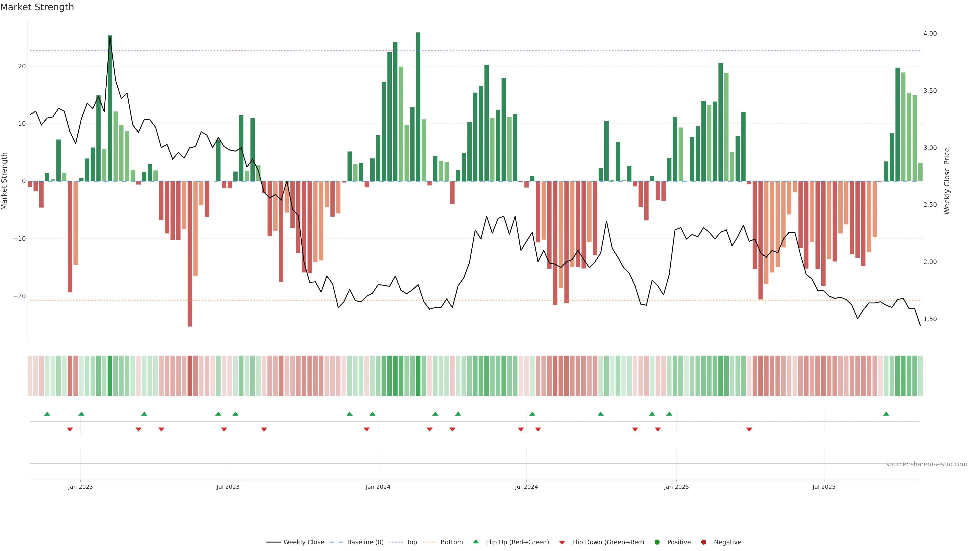This screenshot has width=980, height=551.
Task: Click the deepest red bar in mid 2023
Action: pyautogui.click(x=190, y=253)
